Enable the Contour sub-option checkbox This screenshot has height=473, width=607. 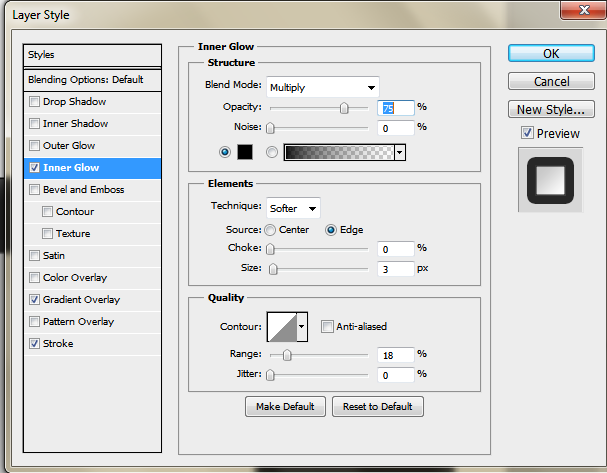coord(47,212)
